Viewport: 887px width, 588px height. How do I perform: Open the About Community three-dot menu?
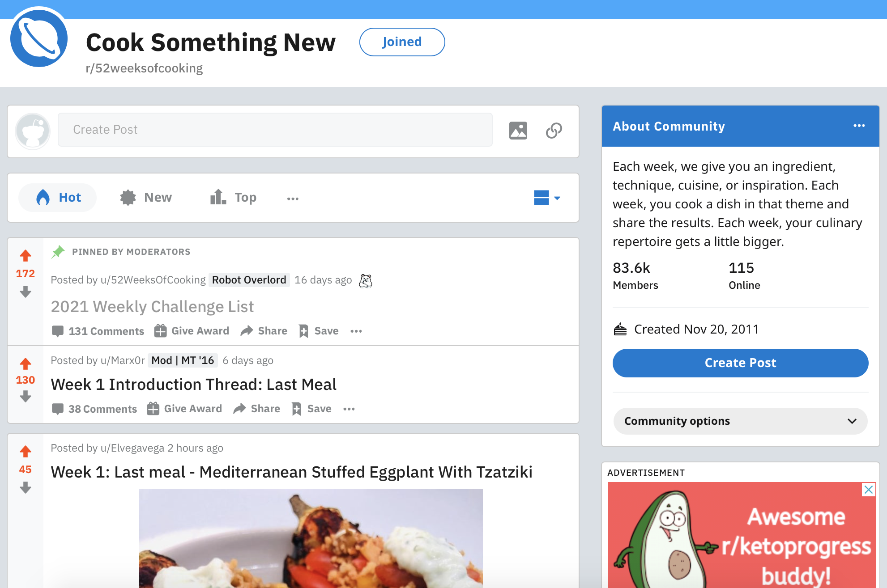coord(859,126)
